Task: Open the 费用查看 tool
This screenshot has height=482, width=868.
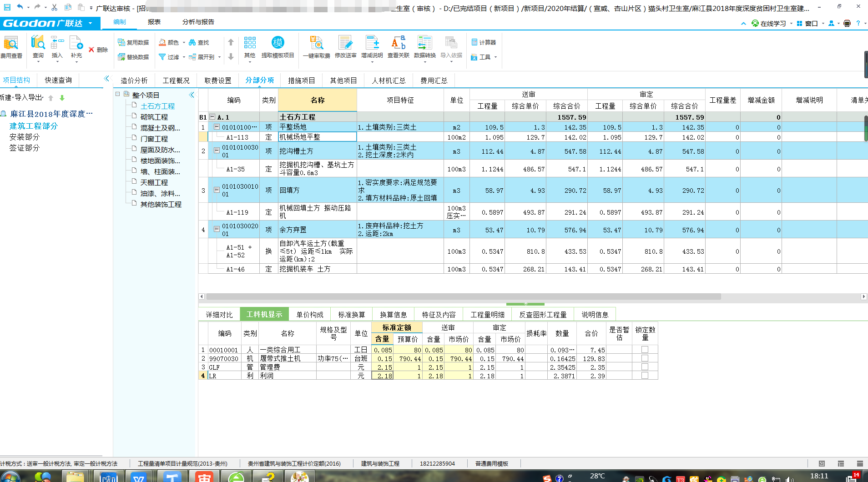Action: (x=11, y=47)
